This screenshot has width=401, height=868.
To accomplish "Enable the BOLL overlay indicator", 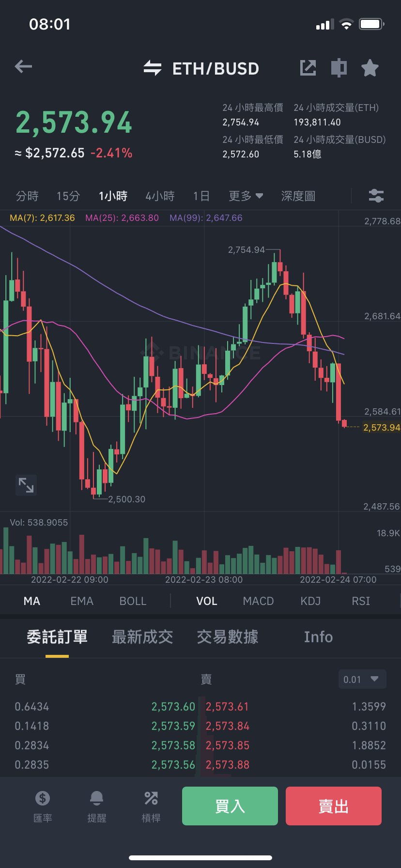I will tap(133, 601).
